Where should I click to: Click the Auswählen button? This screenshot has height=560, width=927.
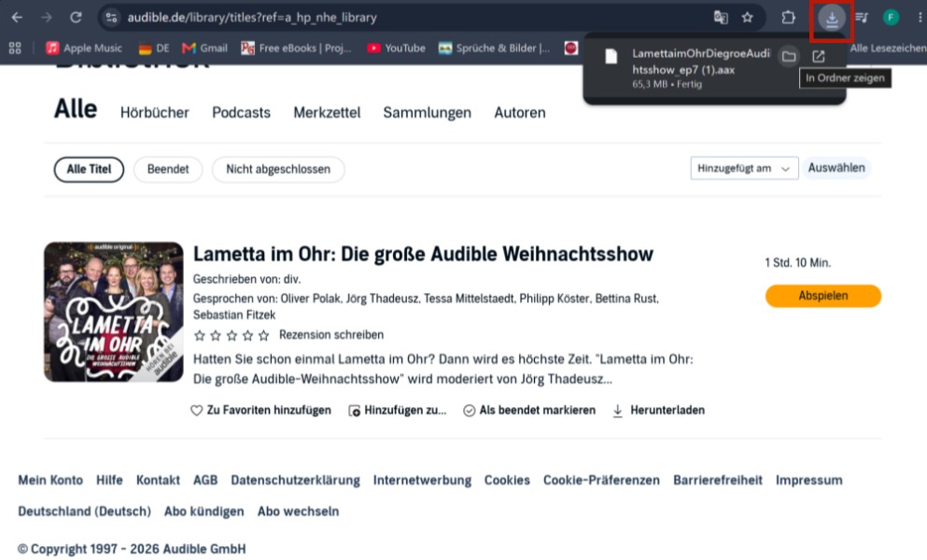tap(836, 168)
